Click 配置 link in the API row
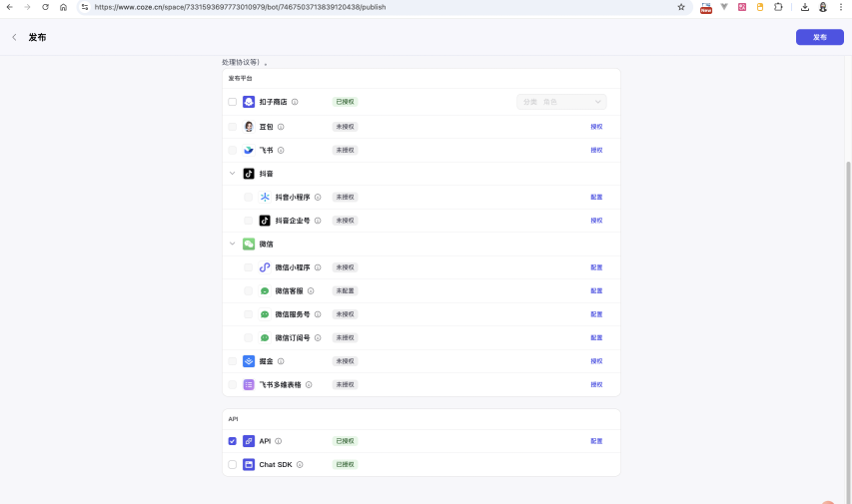 click(x=596, y=441)
